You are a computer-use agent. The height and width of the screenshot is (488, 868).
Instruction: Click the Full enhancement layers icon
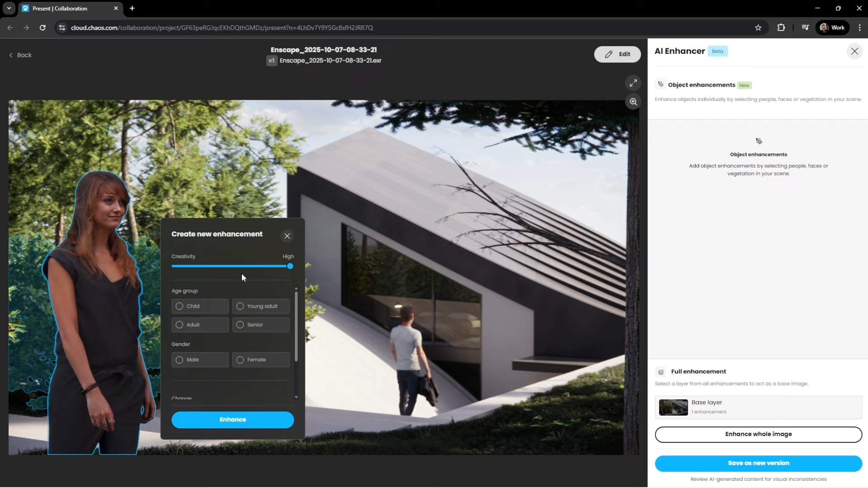tap(661, 372)
